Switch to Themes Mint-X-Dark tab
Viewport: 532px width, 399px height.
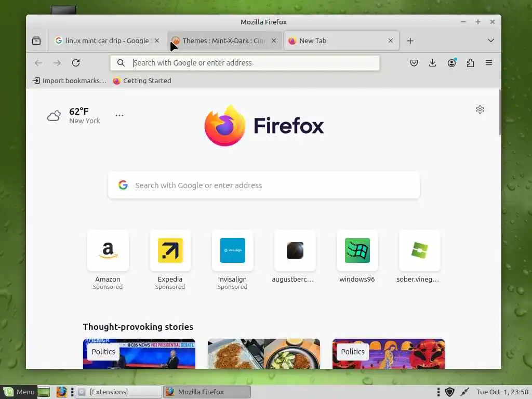point(224,41)
